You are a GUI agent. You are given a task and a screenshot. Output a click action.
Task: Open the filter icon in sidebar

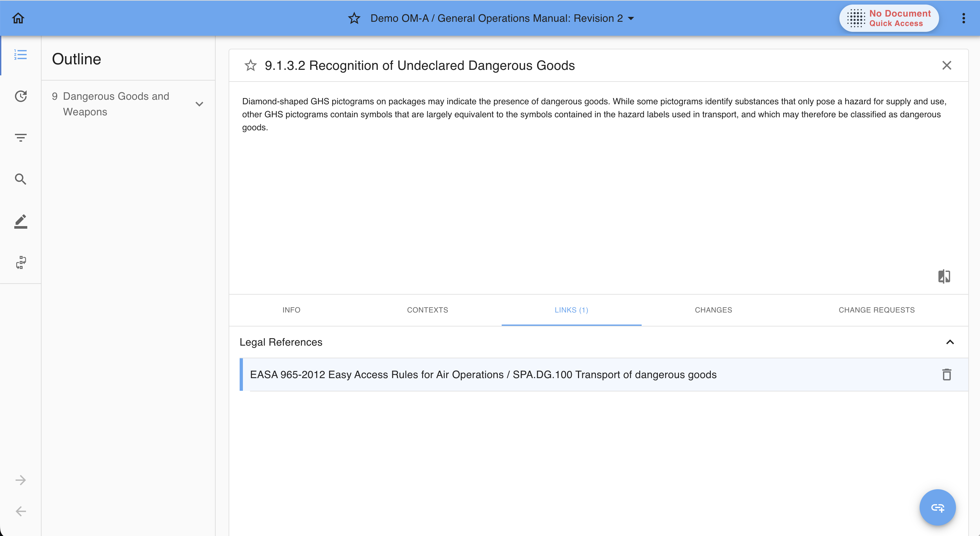point(20,137)
